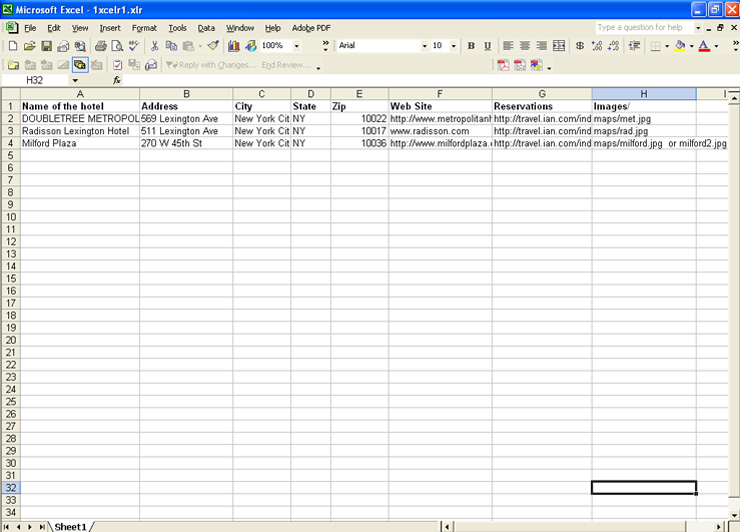Image resolution: width=740 pixels, height=532 pixels.
Task: Go to the first sheet with the tab arrow
Action: pyautogui.click(x=6, y=526)
